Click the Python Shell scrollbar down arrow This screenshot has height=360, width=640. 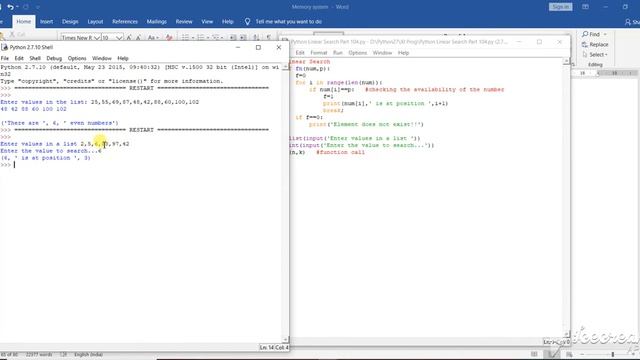[x=286, y=340]
